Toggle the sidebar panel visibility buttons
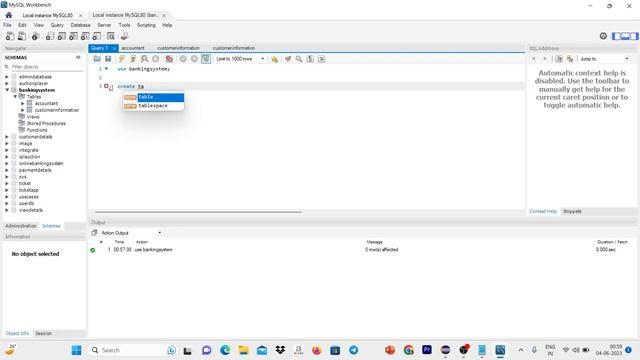640x360 pixels. (625, 36)
